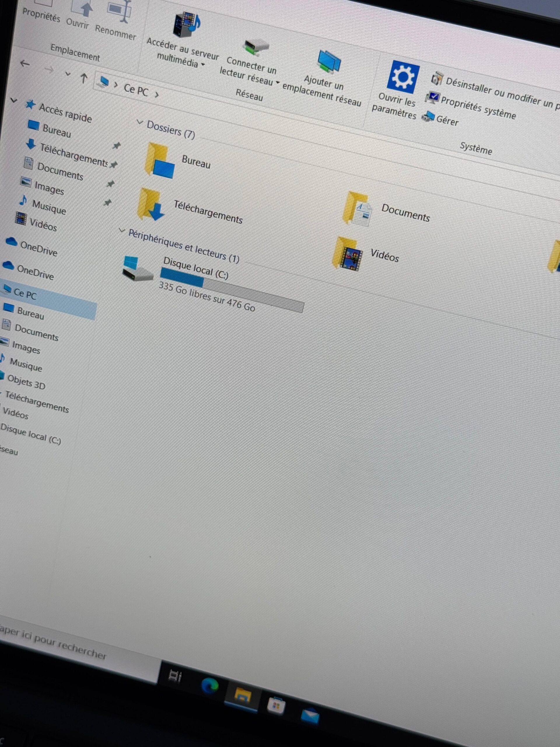This screenshot has height=747, width=560.
Task: Open the recent locations chevron
Action: pos(67,74)
